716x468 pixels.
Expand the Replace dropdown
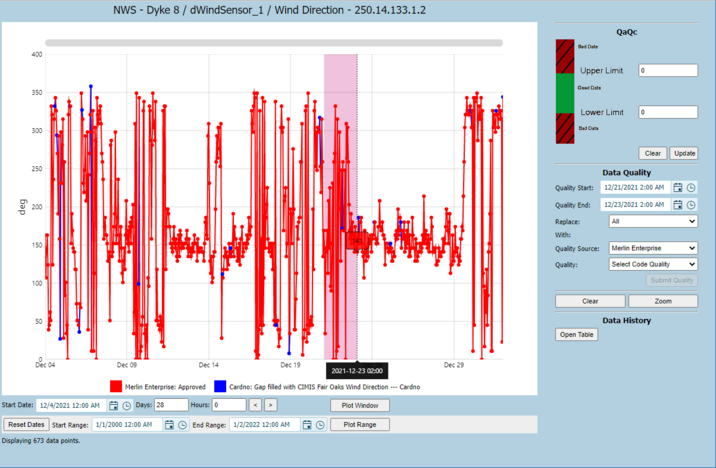coord(653,221)
